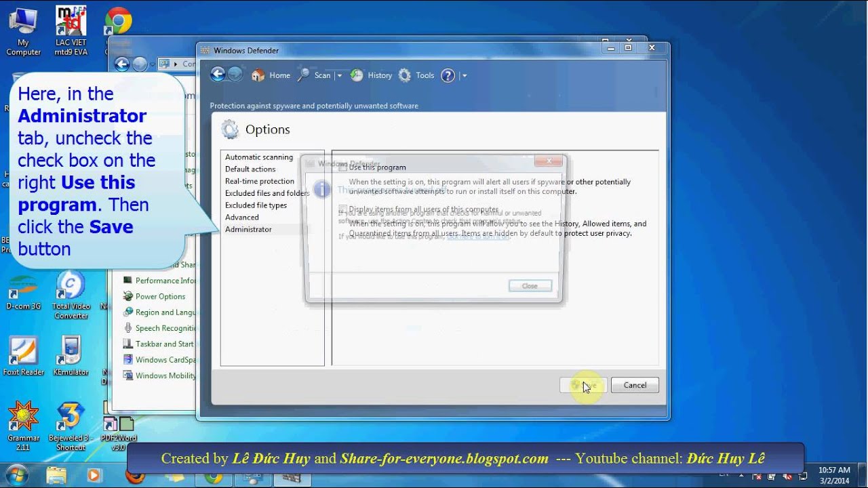Screen dimensions: 868x488
Task: Uncheck the Use this program checkbox
Action: click(342, 167)
